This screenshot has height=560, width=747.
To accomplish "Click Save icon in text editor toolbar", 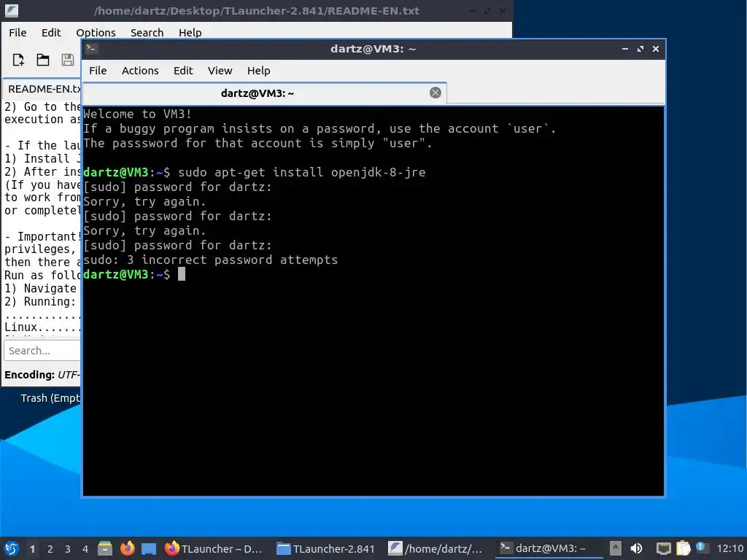I will click(x=68, y=60).
